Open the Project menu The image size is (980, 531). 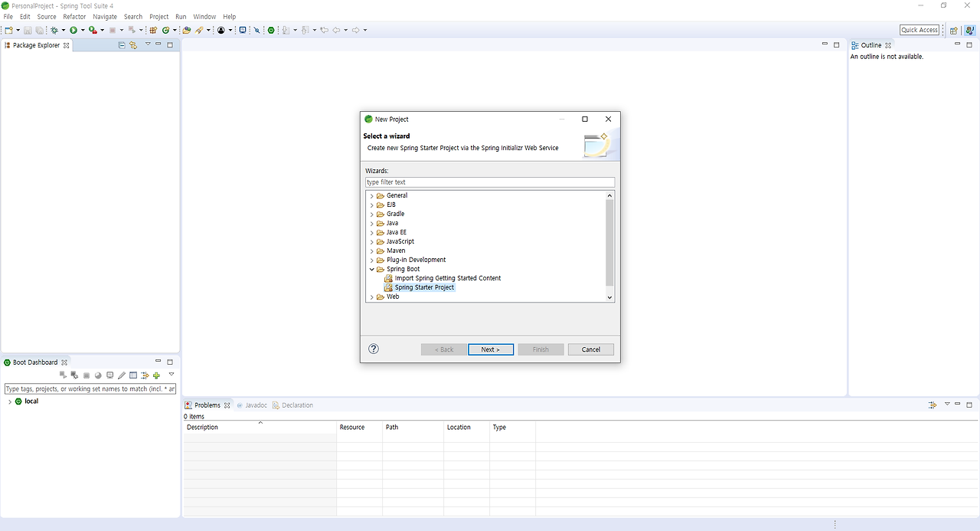[158, 16]
